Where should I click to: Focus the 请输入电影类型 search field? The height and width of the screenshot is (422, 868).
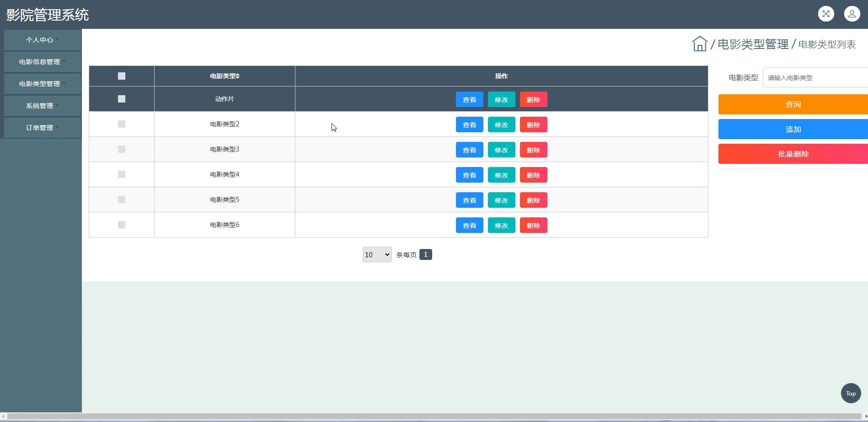[x=815, y=77]
